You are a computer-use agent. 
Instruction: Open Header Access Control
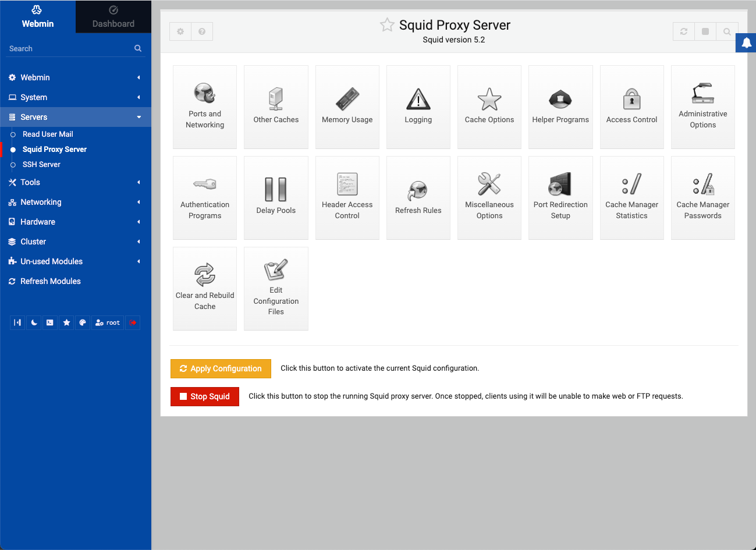tap(347, 198)
